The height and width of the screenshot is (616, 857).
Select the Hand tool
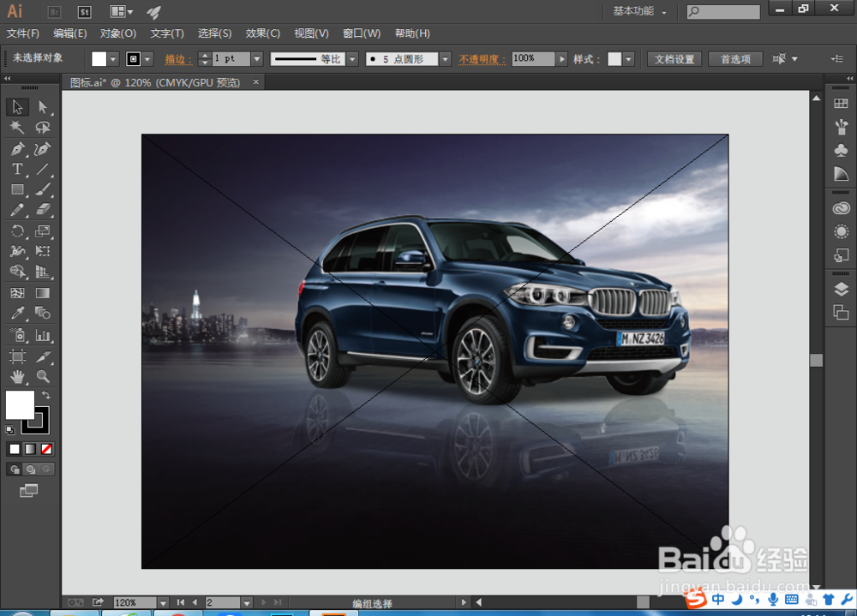[17, 377]
